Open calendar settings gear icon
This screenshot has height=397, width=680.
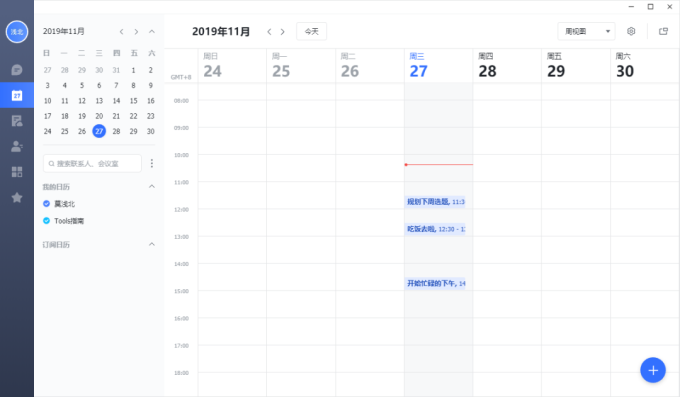631,31
